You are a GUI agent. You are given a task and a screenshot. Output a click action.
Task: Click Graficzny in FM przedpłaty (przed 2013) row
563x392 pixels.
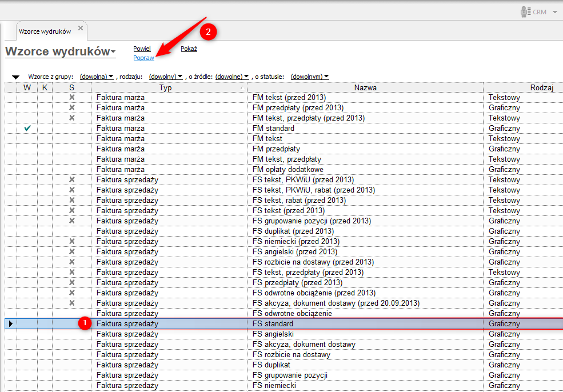tap(504, 107)
